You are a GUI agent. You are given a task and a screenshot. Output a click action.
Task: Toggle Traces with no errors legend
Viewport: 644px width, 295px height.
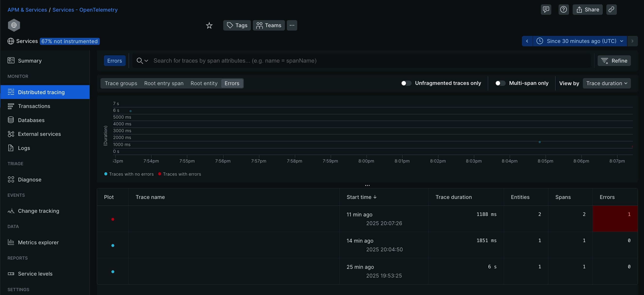pyautogui.click(x=129, y=174)
